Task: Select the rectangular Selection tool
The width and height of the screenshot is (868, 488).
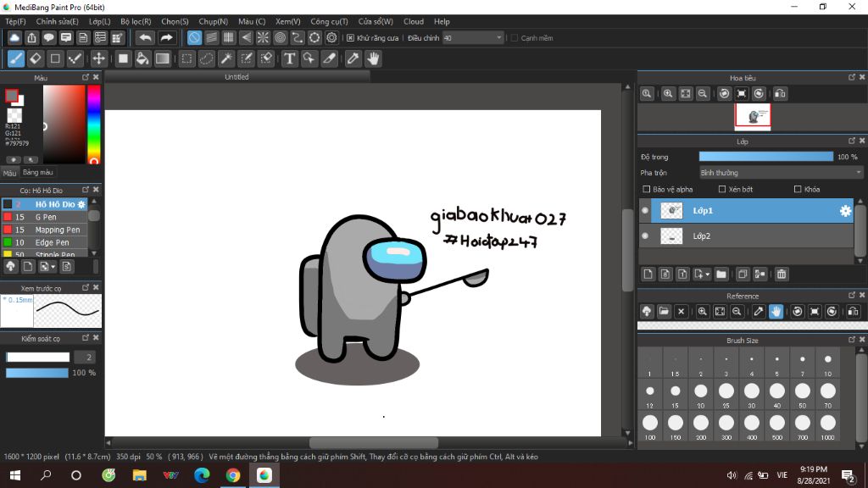Action: point(187,58)
